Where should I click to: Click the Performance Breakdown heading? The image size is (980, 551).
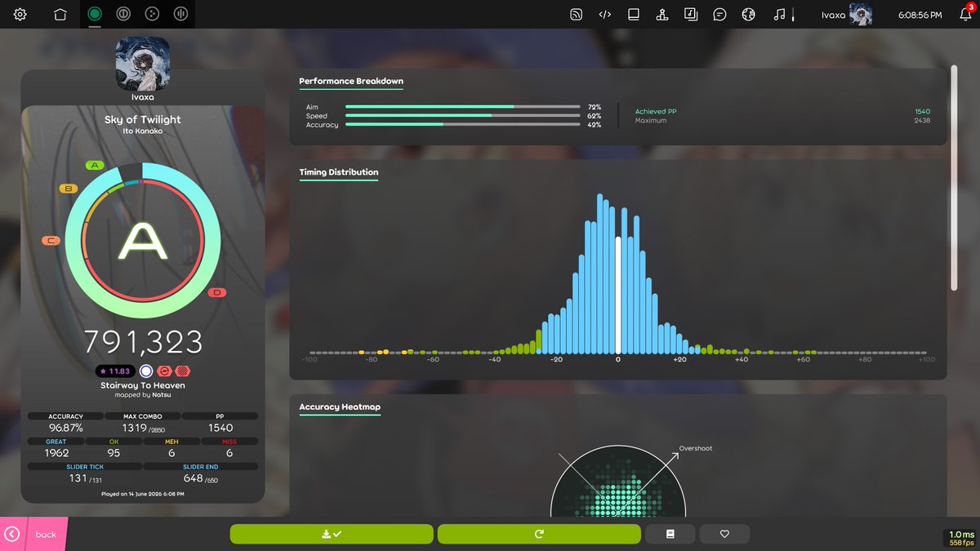(350, 81)
